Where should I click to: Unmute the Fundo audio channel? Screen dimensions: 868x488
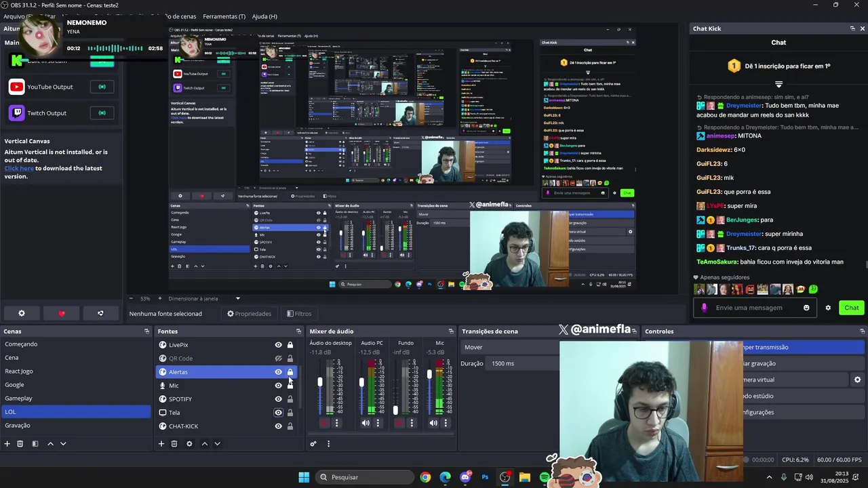coord(399,423)
